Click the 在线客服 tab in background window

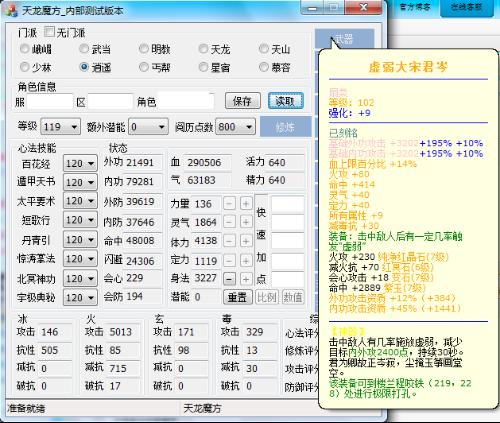click(x=466, y=7)
